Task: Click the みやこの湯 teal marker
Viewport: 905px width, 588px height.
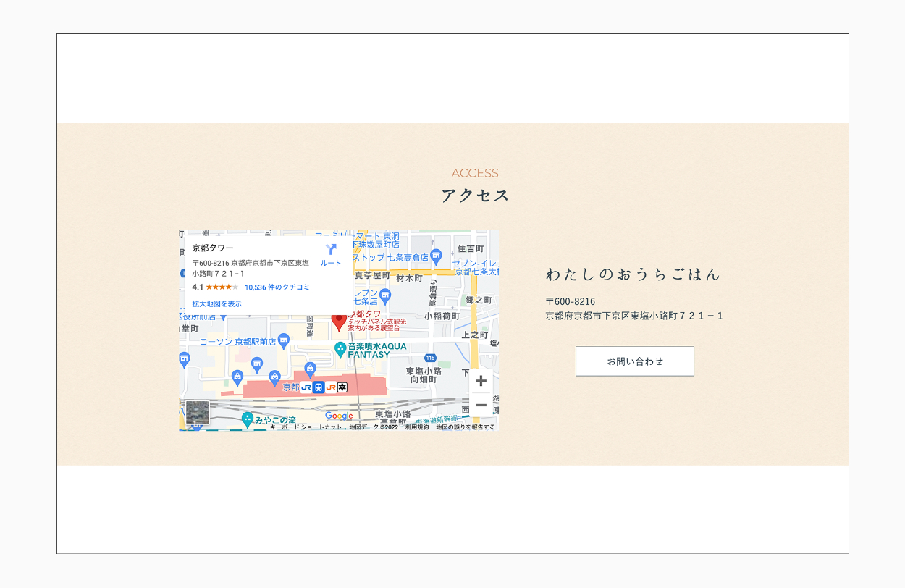Action: [248, 419]
